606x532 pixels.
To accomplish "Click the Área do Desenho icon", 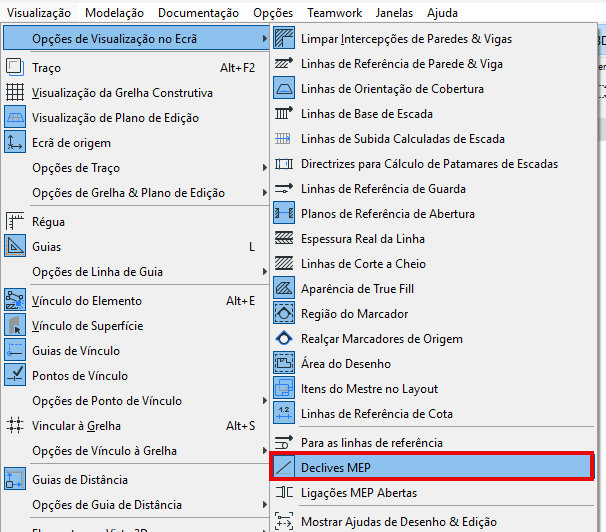I will pyautogui.click(x=284, y=363).
